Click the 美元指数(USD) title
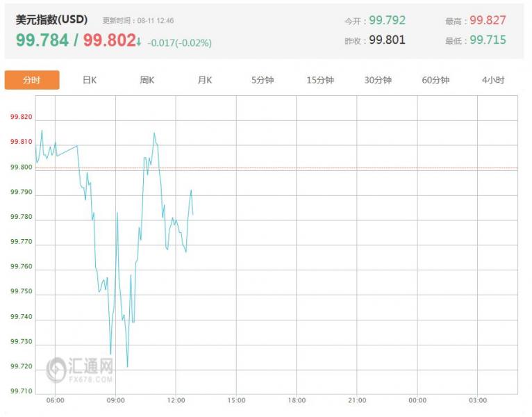 click(x=51, y=19)
